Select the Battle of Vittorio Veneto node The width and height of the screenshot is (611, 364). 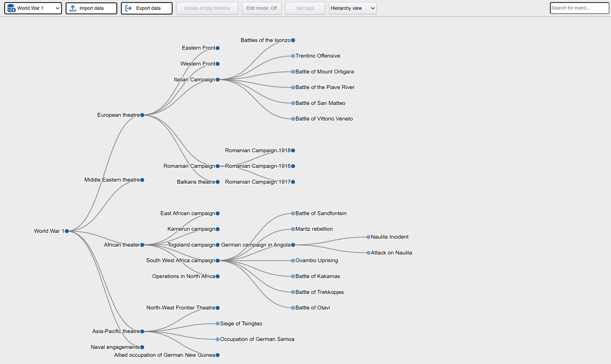point(293,119)
